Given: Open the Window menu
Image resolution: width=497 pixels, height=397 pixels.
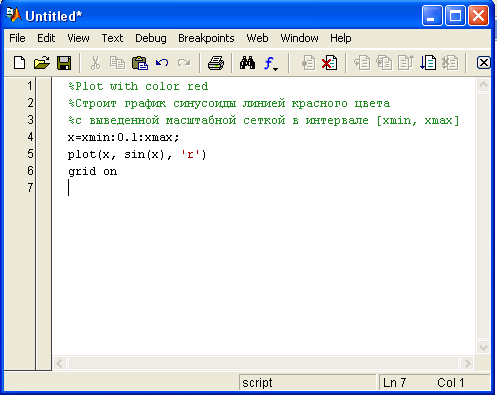Looking at the screenshot, I should pyautogui.click(x=299, y=38).
